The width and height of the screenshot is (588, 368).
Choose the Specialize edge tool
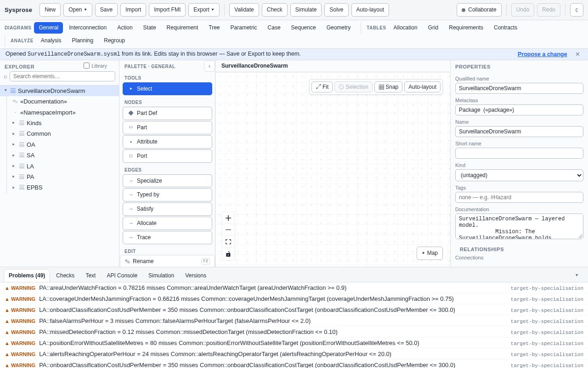pyautogui.click(x=167, y=181)
